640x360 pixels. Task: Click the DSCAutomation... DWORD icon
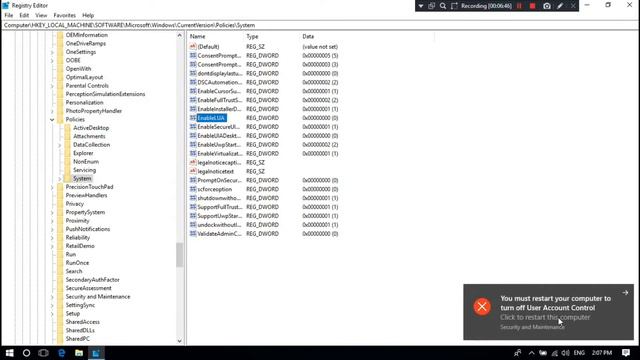click(x=193, y=82)
